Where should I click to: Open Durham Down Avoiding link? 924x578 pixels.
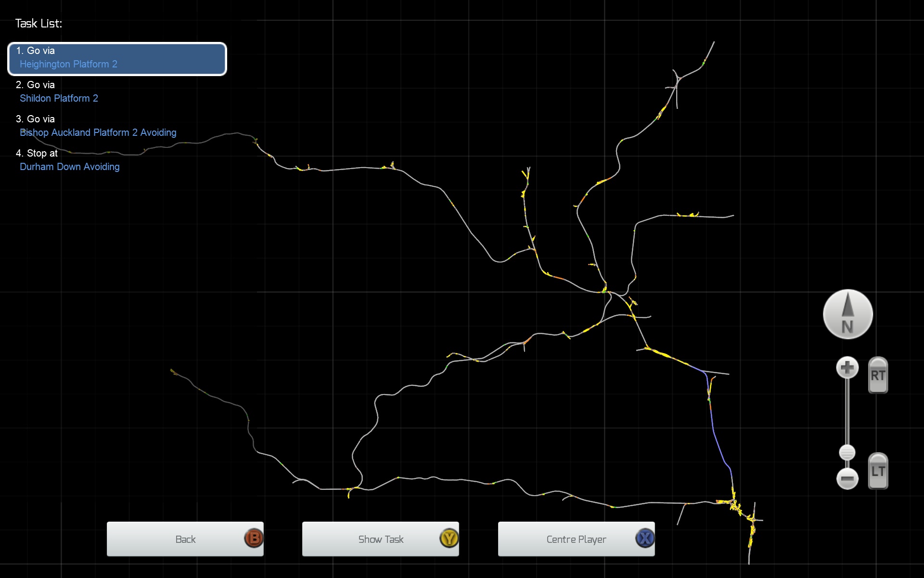(x=69, y=167)
